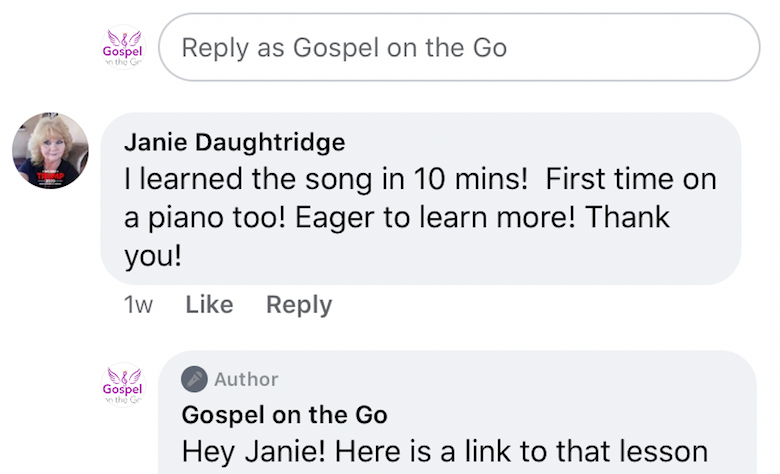The image size is (780, 474).
Task: Click the 'I learned the song in 10 mins' text
Action: click(326, 179)
